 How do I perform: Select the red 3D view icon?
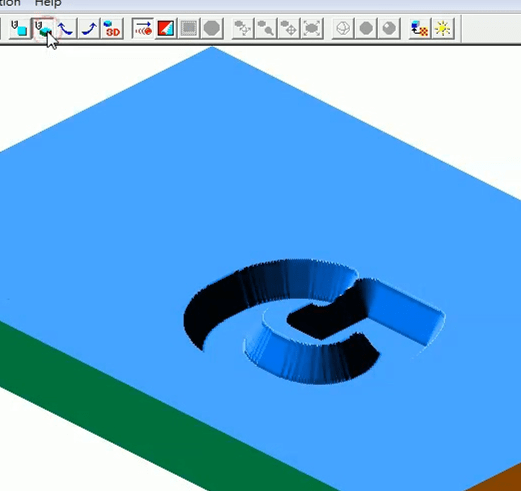112,28
